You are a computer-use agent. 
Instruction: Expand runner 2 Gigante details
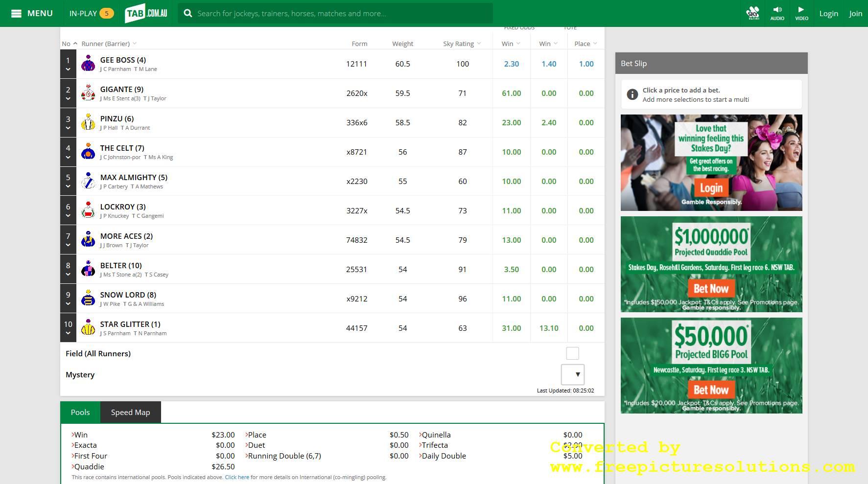[x=68, y=98]
